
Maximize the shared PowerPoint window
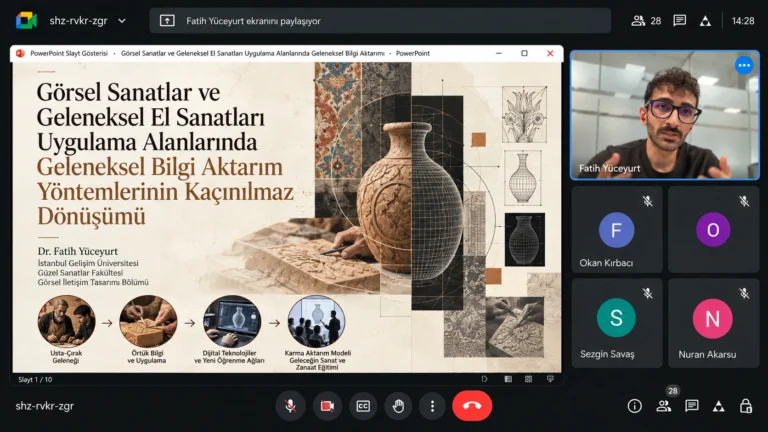(525, 53)
